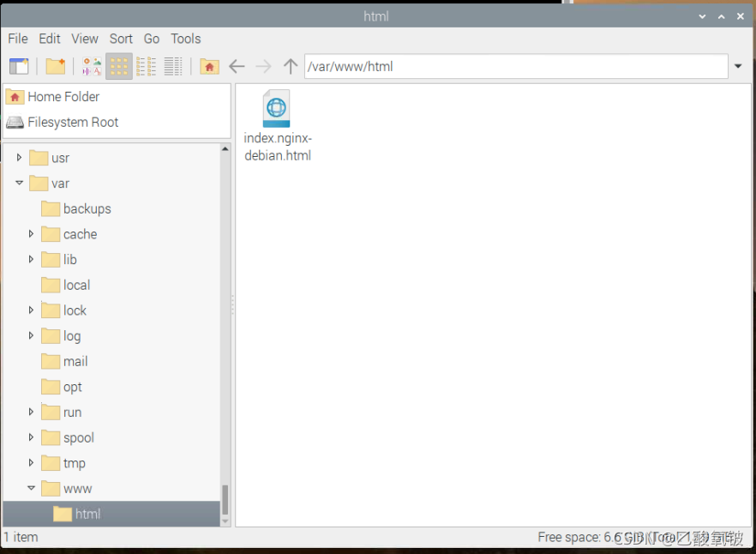Viewport: 756px width, 554px height.
Task: Switch to compact list view
Action: (x=146, y=66)
